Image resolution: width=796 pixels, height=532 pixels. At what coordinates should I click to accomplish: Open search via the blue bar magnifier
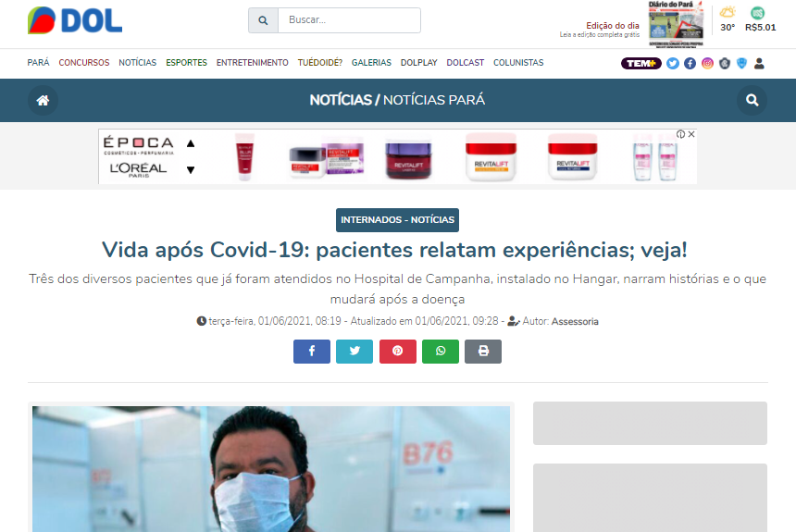pos(752,100)
